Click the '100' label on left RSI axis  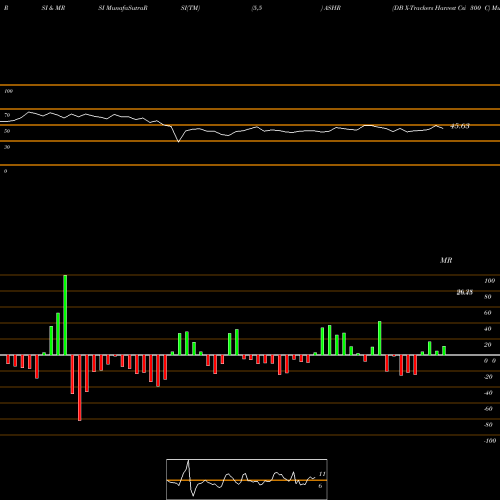[x=8, y=91]
